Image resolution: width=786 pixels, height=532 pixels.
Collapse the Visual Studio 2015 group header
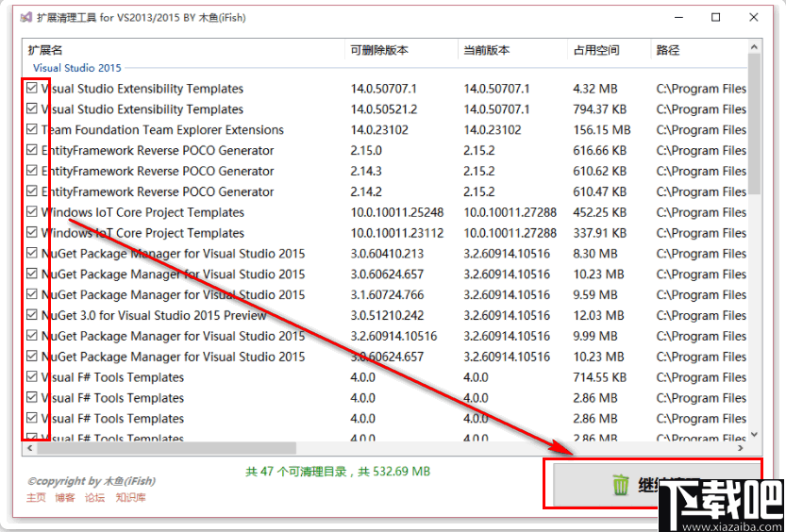click(x=77, y=68)
